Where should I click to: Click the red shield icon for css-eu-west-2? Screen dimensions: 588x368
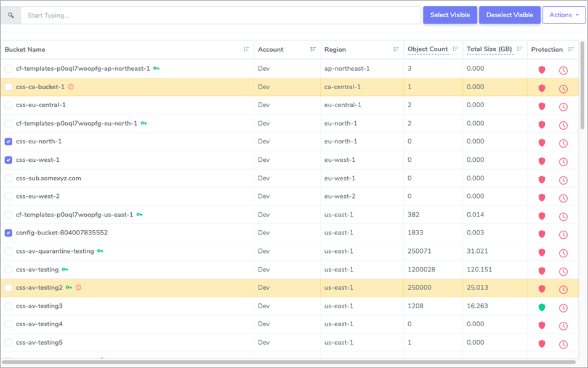pos(541,198)
